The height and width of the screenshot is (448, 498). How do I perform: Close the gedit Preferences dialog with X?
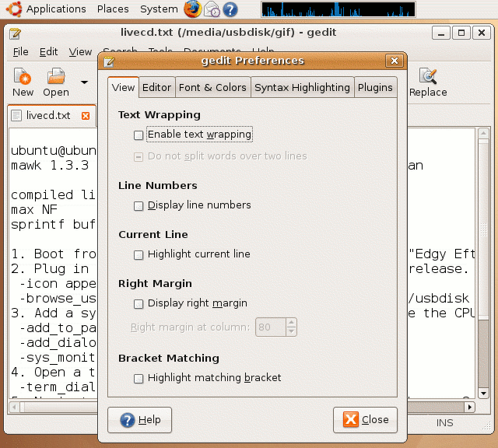click(395, 61)
